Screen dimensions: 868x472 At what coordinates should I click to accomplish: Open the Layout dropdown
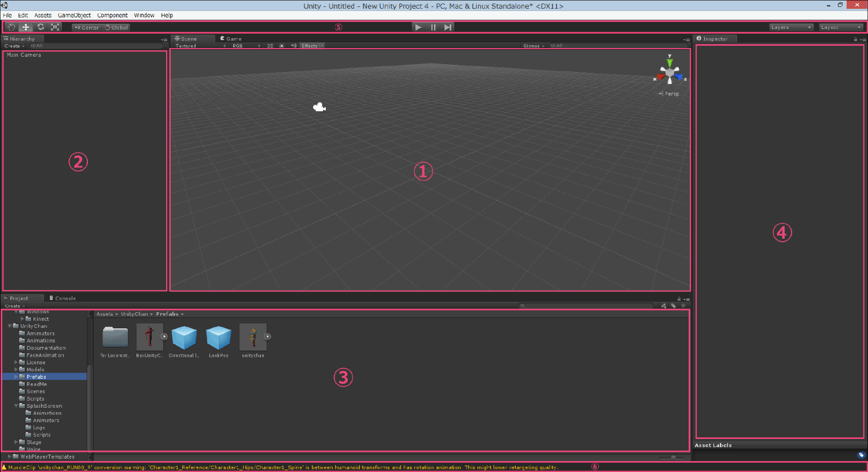(x=841, y=27)
